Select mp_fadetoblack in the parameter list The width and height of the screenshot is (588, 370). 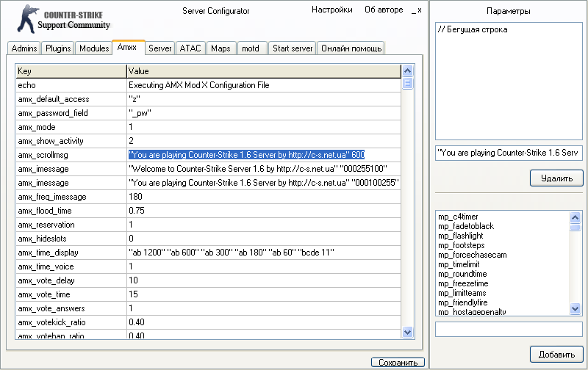[466, 226]
